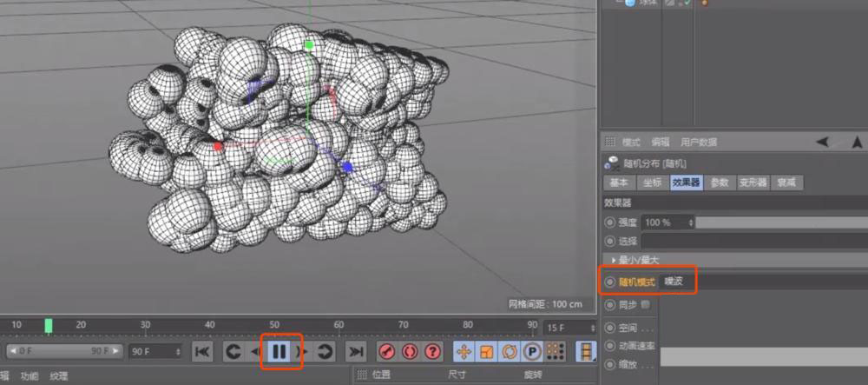Viewport: 868px width, 385px height.
Task: Open the 纹理 menu in material manager
Action: click(x=58, y=376)
